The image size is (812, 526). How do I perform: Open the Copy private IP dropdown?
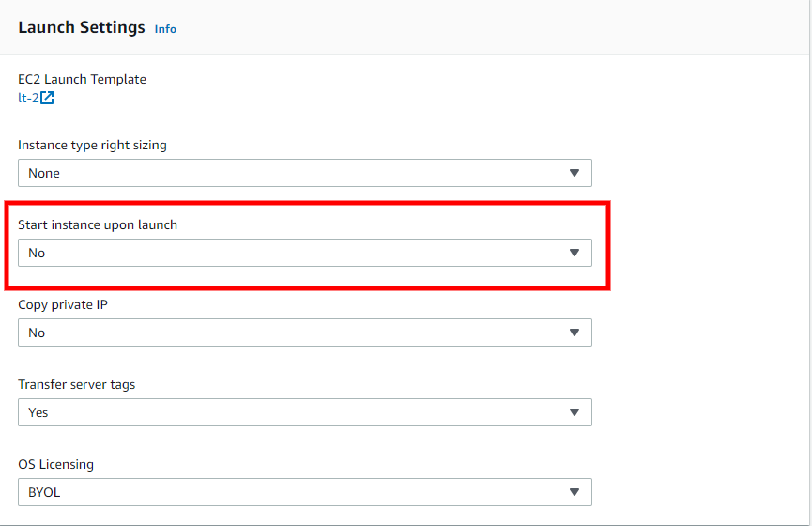305,333
